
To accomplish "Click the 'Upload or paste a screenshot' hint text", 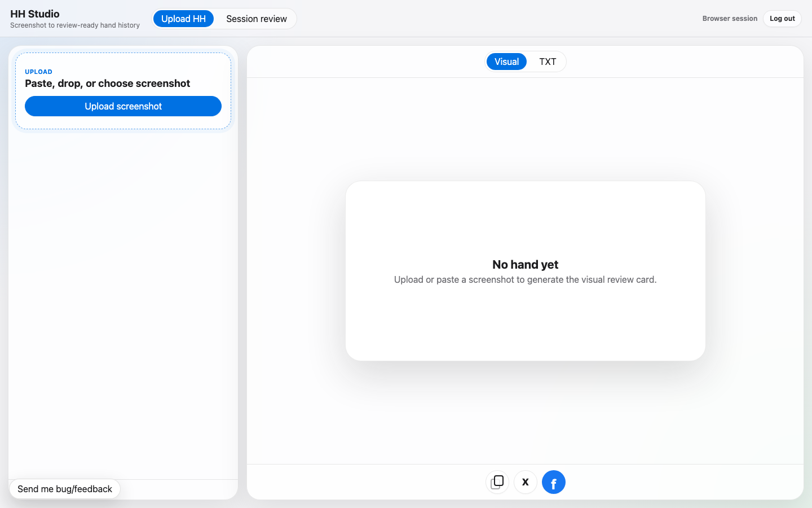I will [x=526, y=279].
